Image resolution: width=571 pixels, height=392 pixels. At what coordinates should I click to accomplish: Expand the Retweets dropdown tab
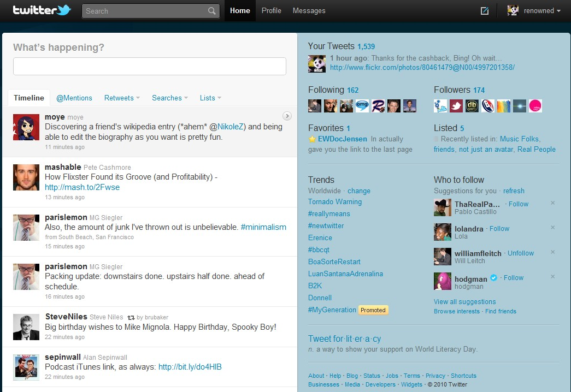pos(122,98)
